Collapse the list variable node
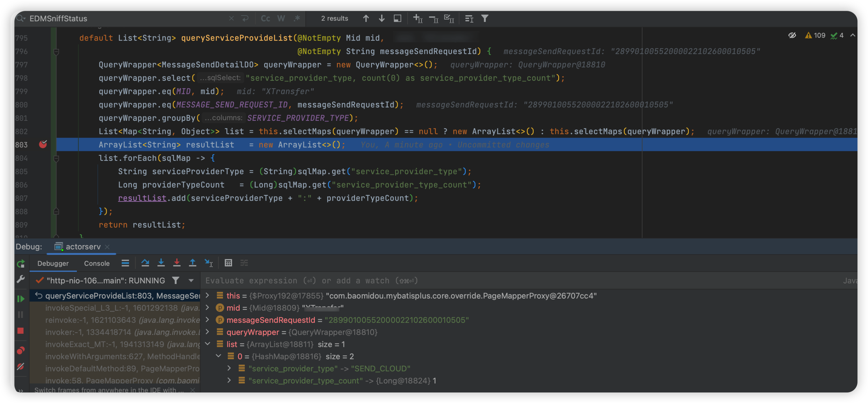The width and height of the screenshot is (868, 403). (208, 344)
